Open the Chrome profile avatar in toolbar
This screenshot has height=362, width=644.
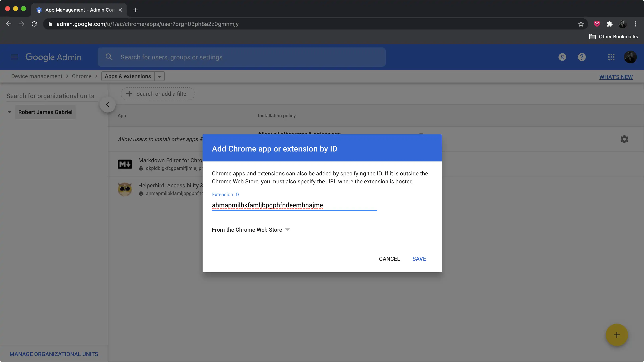622,24
